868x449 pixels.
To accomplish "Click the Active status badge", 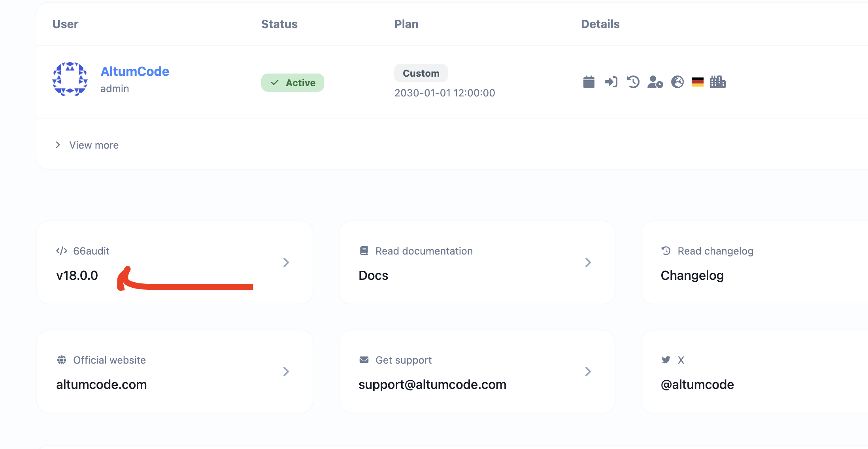I will (x=292, y=83).
